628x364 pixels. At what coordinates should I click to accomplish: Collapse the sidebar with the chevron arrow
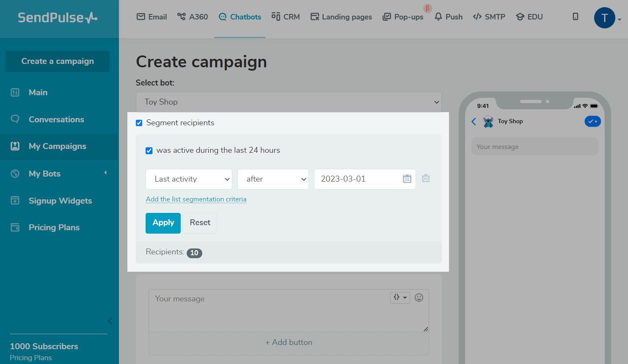click(110, 321)
